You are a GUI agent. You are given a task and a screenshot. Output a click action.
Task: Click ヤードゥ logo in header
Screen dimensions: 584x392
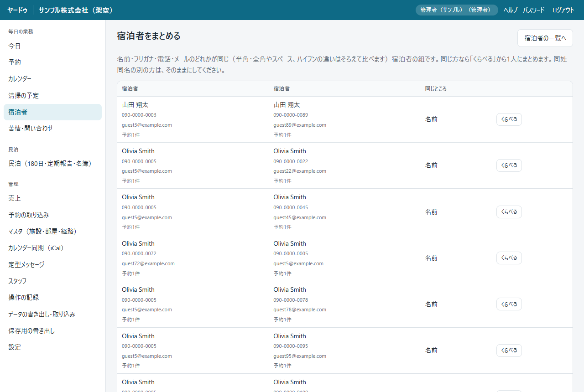[x=17, y=10]
